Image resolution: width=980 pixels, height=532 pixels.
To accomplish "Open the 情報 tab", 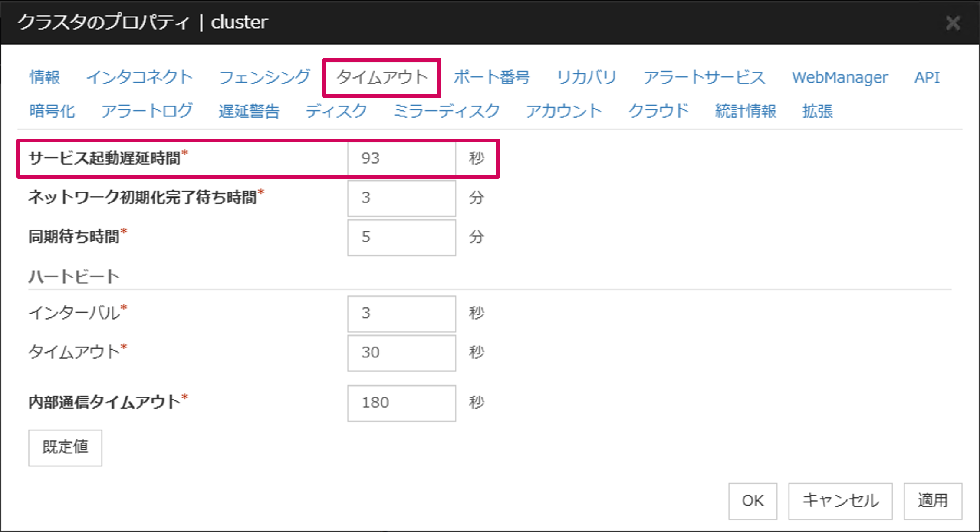I will (45, 77).
